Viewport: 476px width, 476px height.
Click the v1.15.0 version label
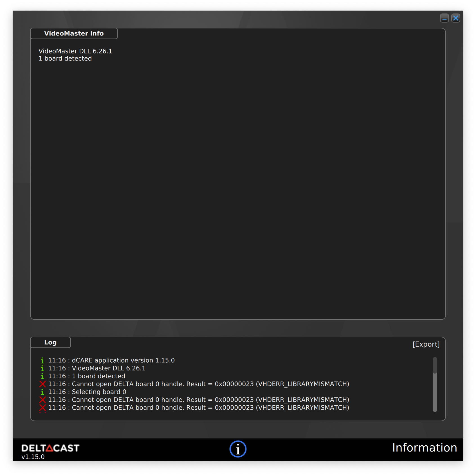coord(33,457)
